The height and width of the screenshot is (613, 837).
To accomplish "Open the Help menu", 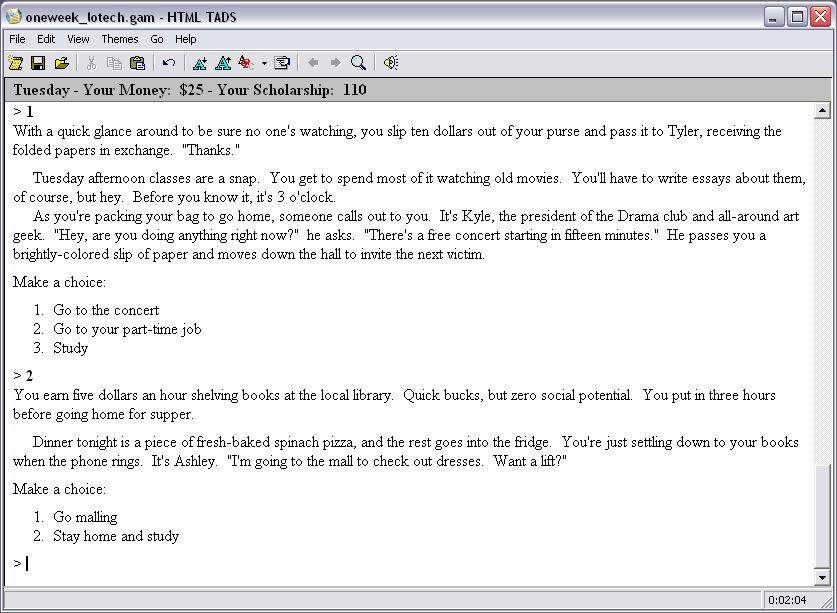I will click(x=185, y=39).
